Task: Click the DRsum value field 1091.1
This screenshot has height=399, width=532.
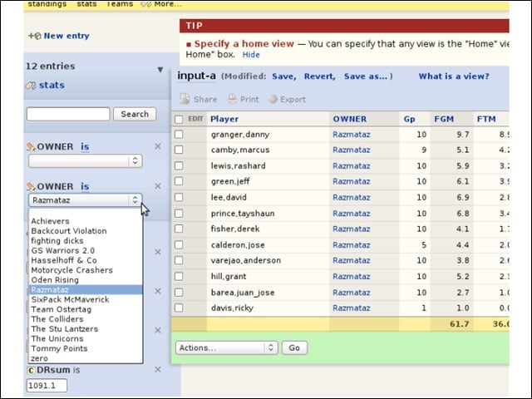Action: (47, 386)
